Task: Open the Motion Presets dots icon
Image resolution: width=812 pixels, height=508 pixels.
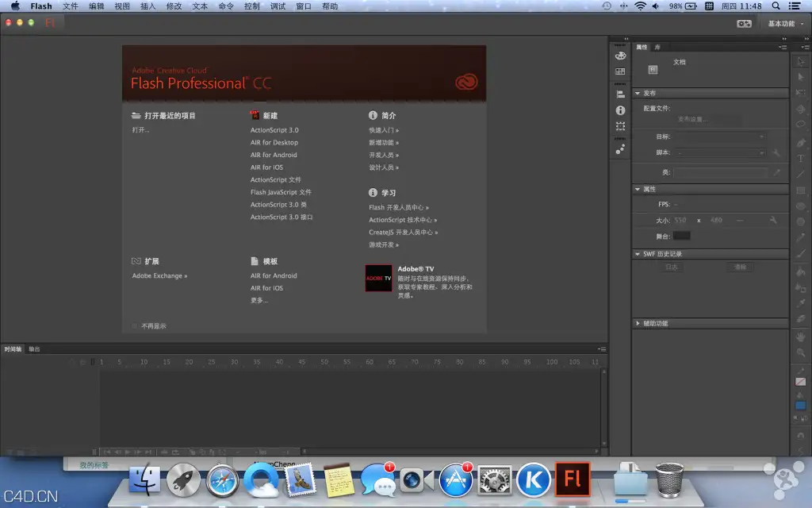Action: [x=620, y=149]
